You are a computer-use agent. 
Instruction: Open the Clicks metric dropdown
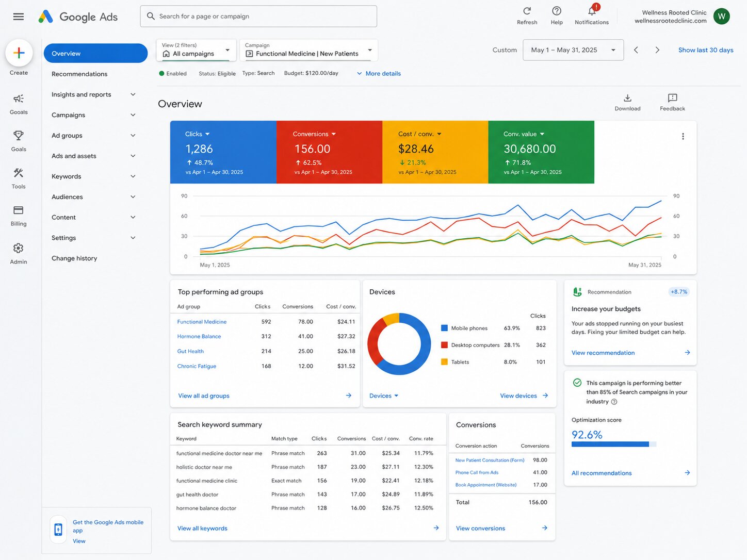click(x=198, y=134)
